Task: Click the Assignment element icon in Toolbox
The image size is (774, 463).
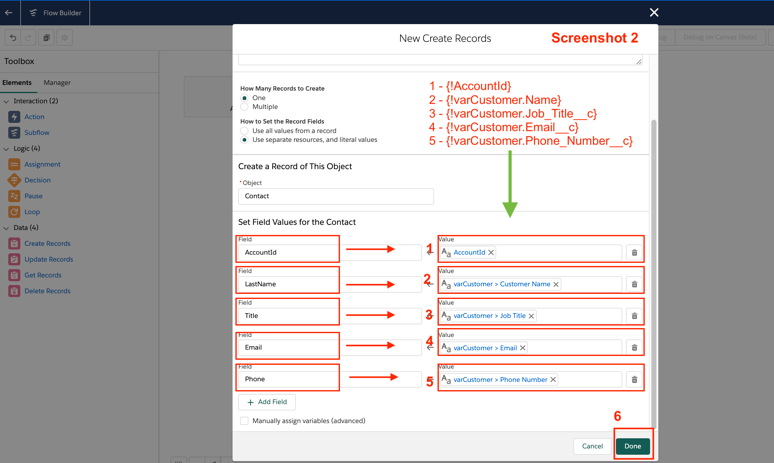Action: pyautogui.click(x=14, y=164)
